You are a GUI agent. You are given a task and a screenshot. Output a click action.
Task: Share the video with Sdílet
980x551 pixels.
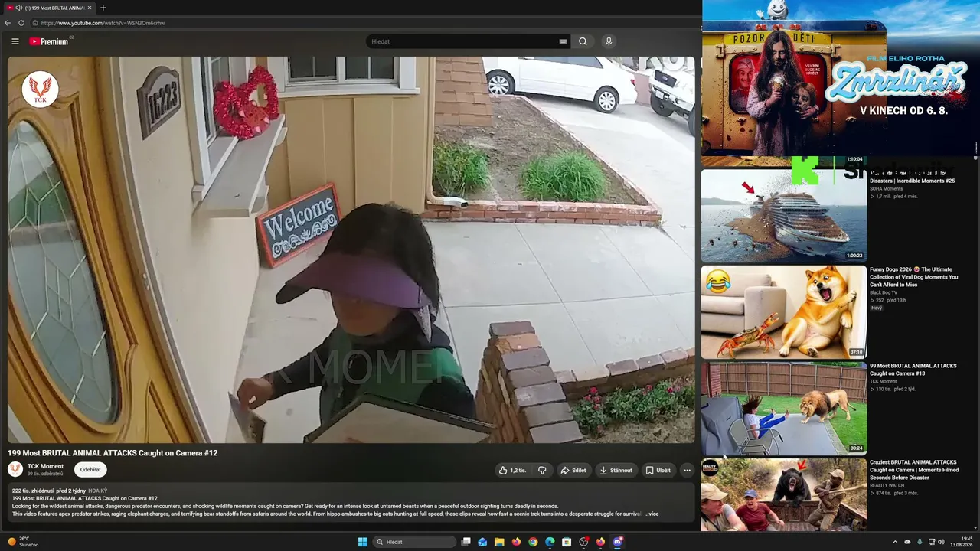[x=573, y=471]
